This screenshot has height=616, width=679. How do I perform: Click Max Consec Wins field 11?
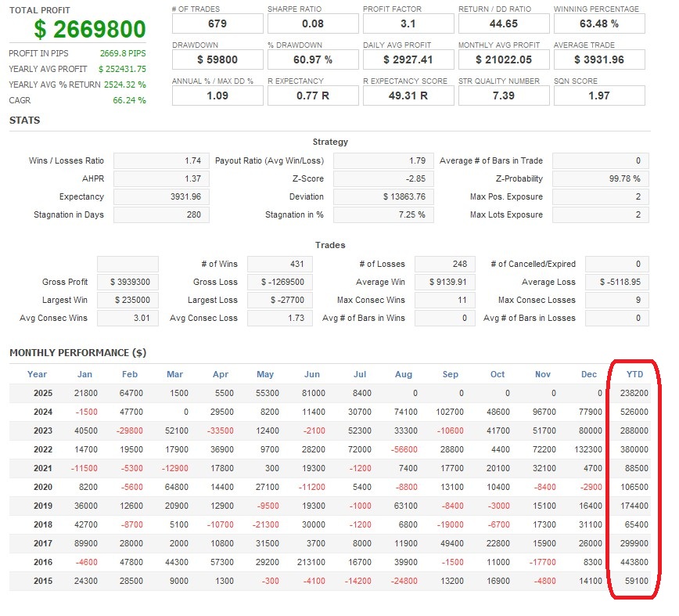pos(445,301)
